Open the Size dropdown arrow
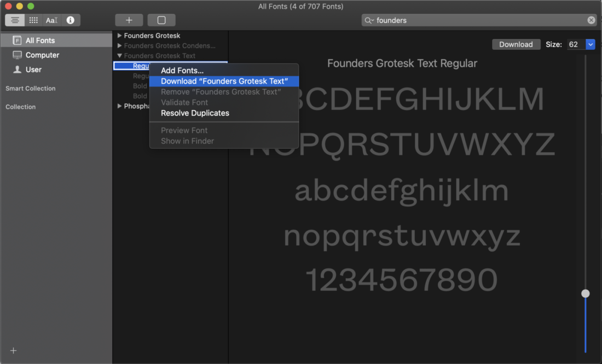Screen dimensions: 602x364 coord(591,44)
